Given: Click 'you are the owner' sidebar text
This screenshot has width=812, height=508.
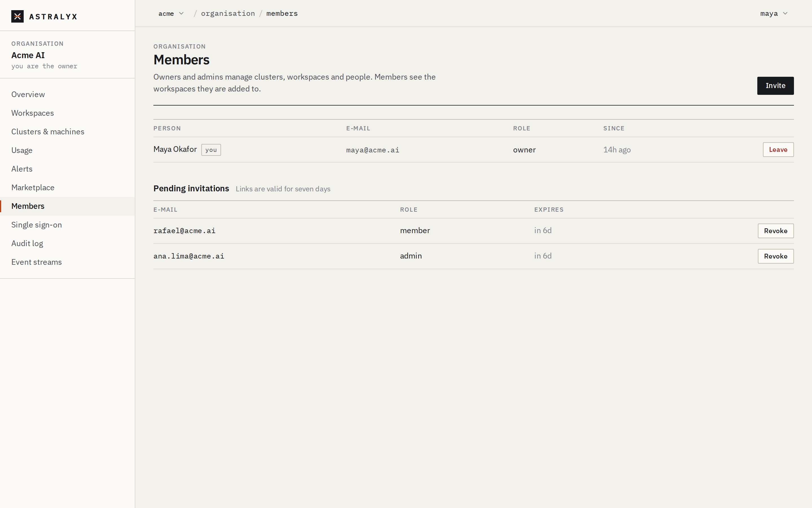Looking at the screenshot, I should point(44,66).
